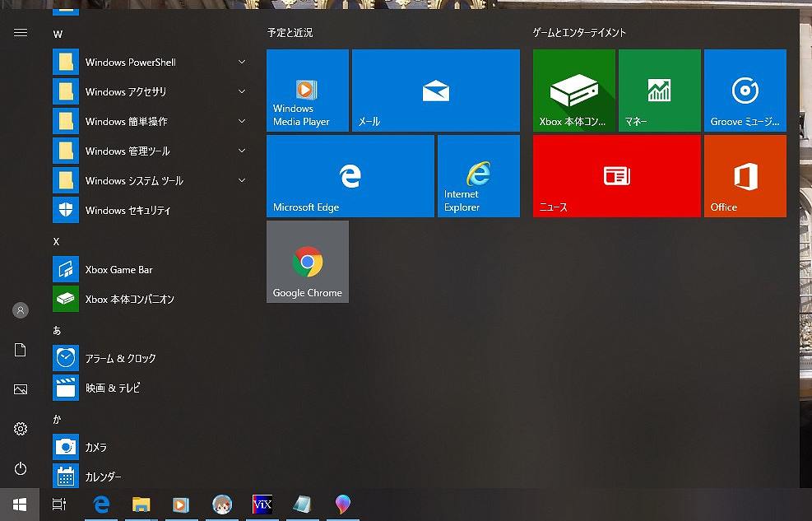Open Edge from the taskbar
The image size is (812, 521).
pos(101,505)
